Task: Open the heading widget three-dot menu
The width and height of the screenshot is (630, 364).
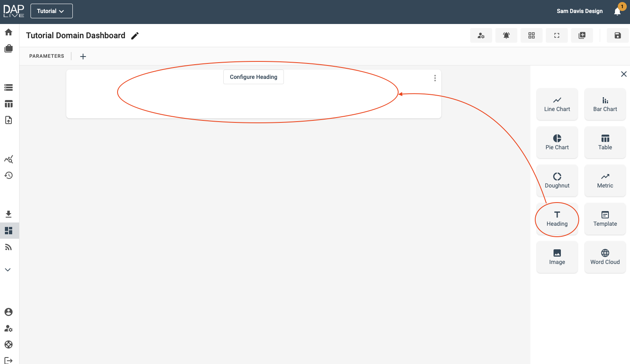Action: [x=435, y=78]
